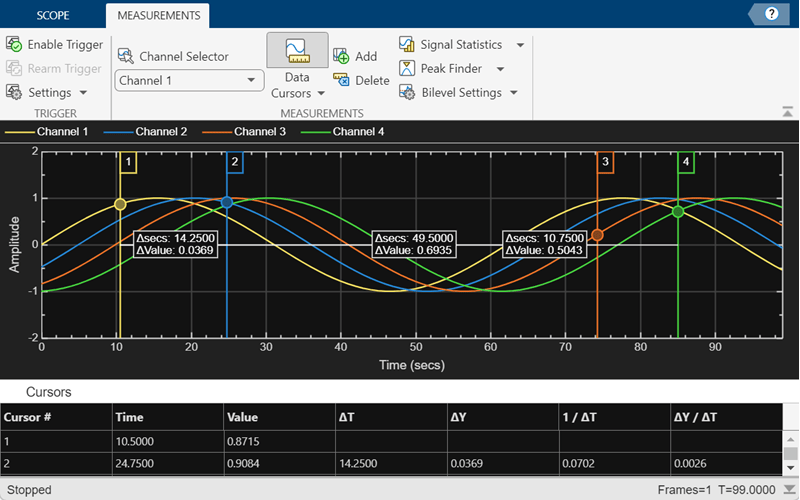This screenshot has width=800, height=500.
Task: Select the orange cursor 3 flag
Action: tap(605, 162)
